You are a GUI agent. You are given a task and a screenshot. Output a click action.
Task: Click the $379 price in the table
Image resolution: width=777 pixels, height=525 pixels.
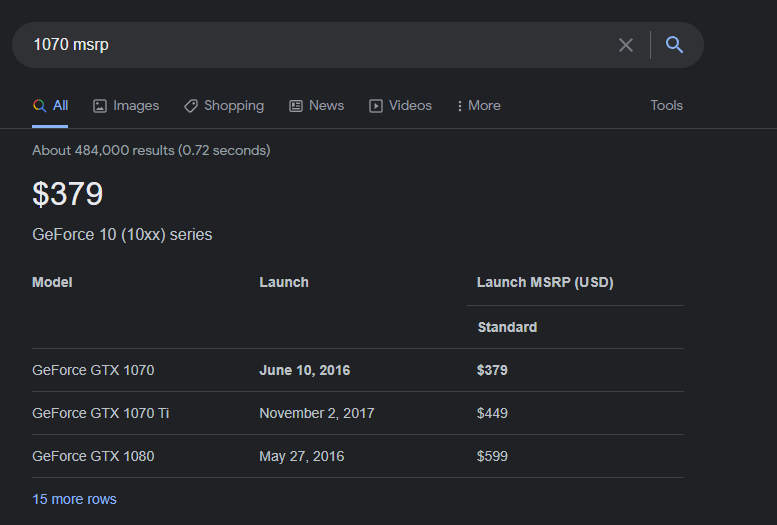(x=492, y=370)
